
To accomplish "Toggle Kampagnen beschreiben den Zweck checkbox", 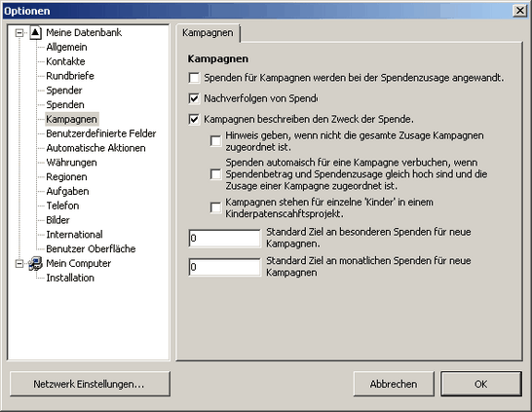I will 194,120.
